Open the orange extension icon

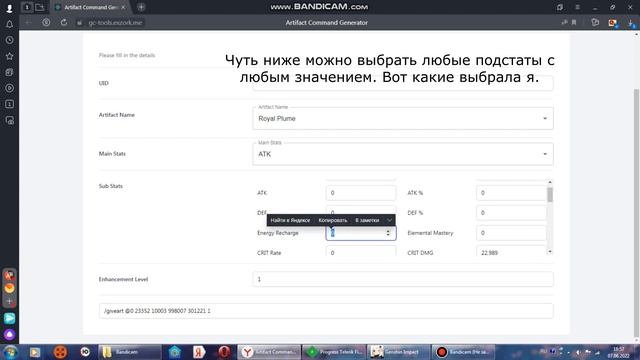tap(613, 23)
